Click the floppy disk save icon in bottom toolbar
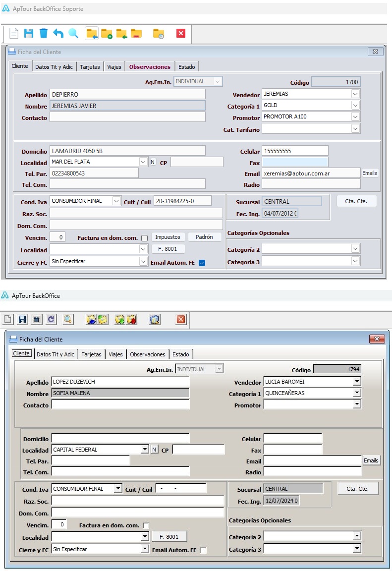The width and height of the screenshot is (392, 571). click(x=22, y=319)
